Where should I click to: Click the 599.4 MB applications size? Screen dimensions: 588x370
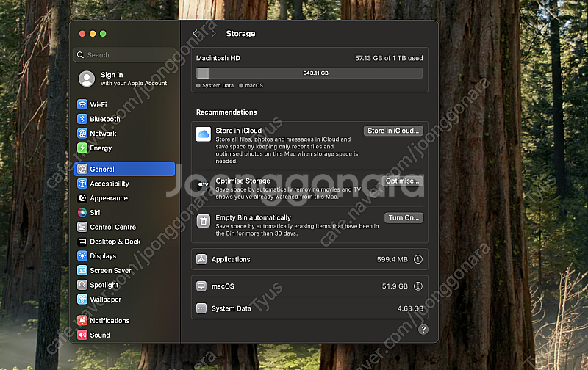[392, 259]
